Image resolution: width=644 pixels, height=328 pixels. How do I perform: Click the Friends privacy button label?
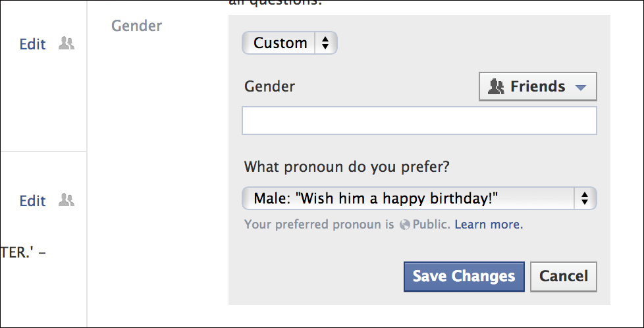[x=537, y=86]
